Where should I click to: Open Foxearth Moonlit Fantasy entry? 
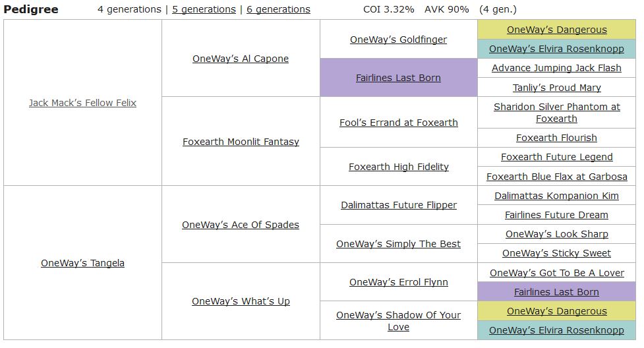pos(241,142)
